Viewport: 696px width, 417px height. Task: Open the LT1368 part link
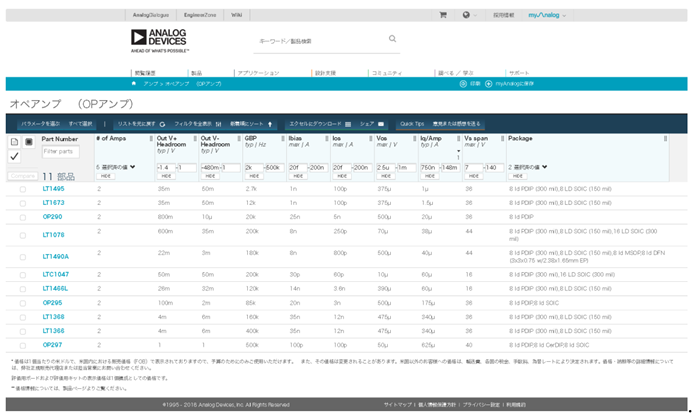click(x=53, y=317)
